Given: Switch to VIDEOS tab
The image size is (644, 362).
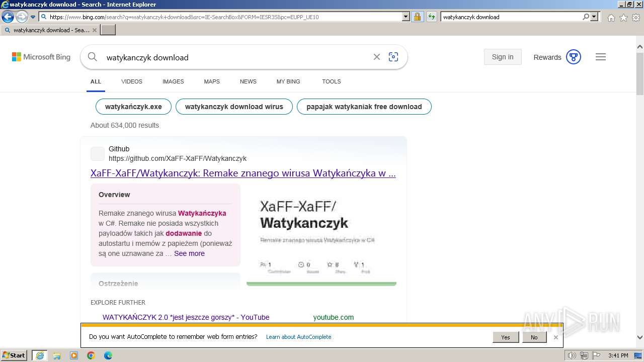Looking at the screenshot, I should [x=132, y=81].
